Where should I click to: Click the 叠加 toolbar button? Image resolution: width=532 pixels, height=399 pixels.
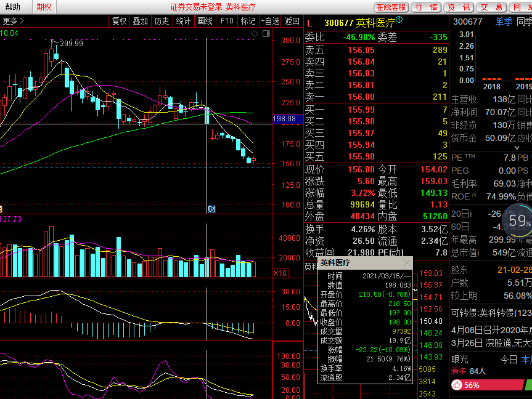(140, 21)
